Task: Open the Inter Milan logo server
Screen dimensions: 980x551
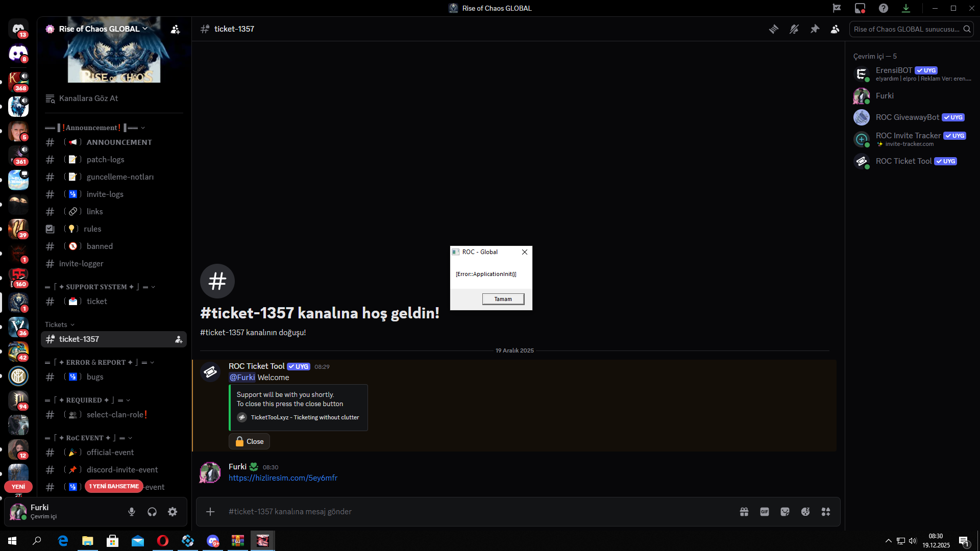Action: point(18,376)
